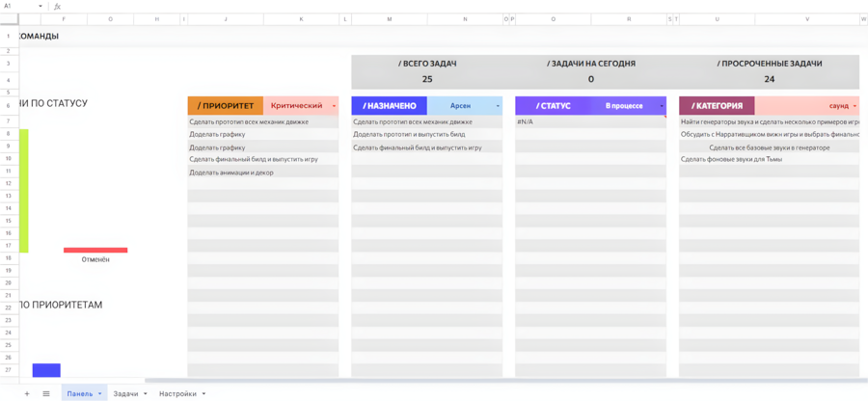Click the add sheet plus icon

pyautogui.click(x=27, y=393)
